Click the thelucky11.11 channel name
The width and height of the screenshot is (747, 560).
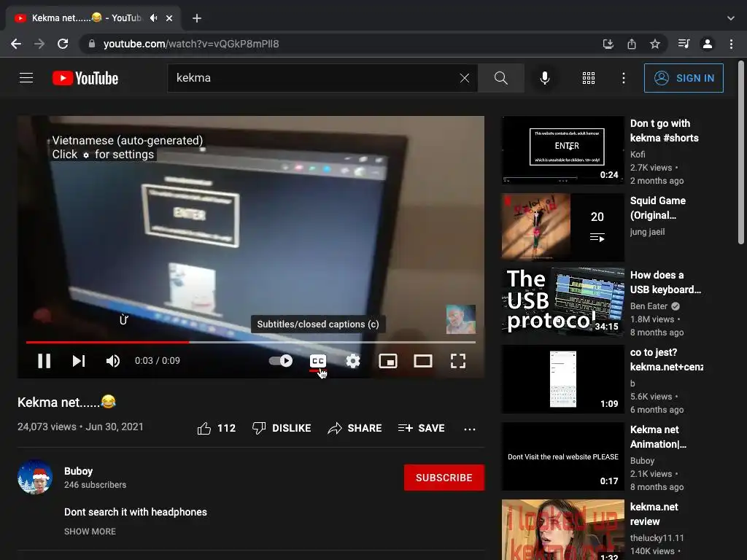pyautogui.click(x=657, y=538)
